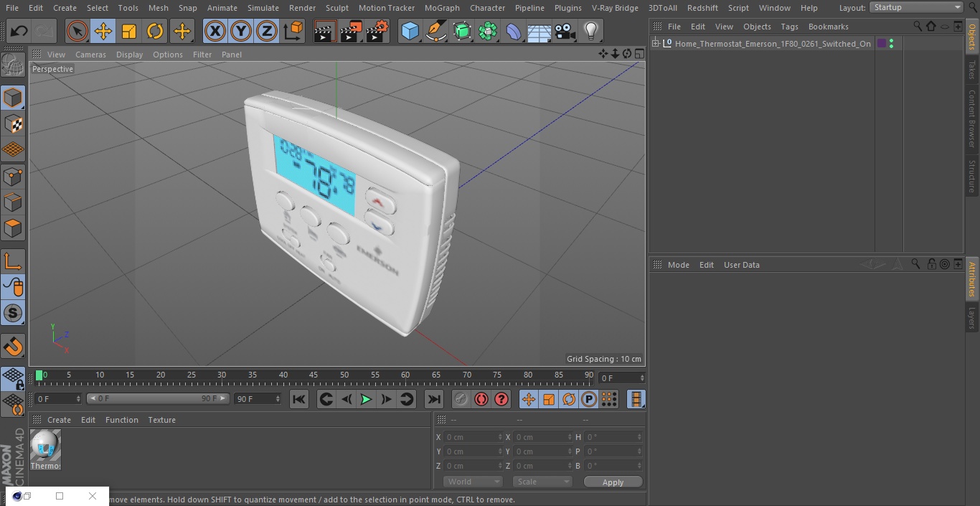Image resolution: width=980 pixels, height=506 pixels.
Task: Toggle the lock icon in Attributes panel
Action: [x=931, y=264]
